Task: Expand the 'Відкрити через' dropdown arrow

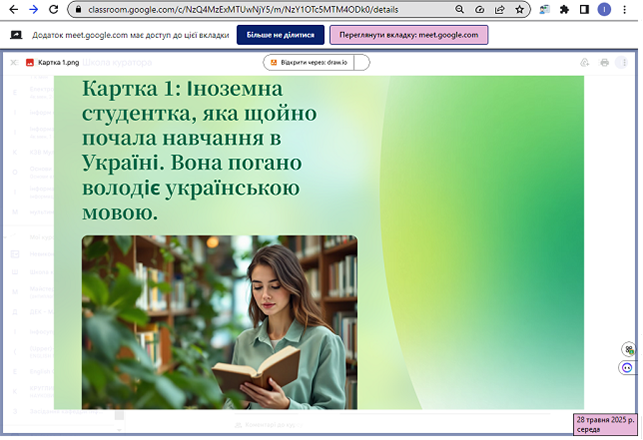Action: [x=361, y=62]
